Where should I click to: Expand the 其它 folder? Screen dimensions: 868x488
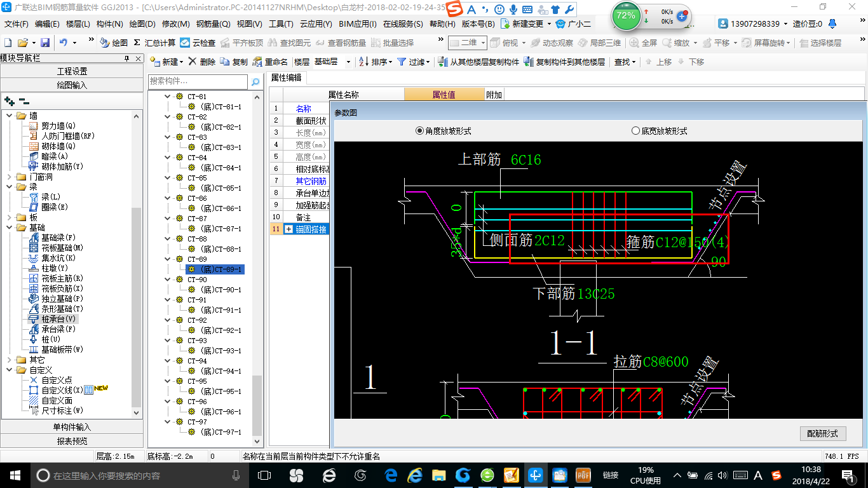(x=9, y=360)
